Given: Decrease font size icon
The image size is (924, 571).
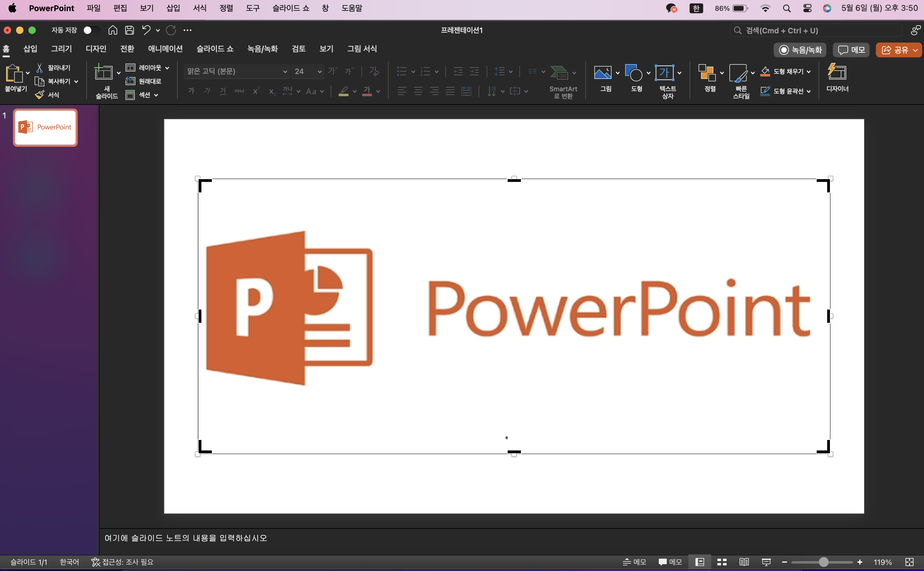Looking at the screenshot, I should tap(349, 71).
